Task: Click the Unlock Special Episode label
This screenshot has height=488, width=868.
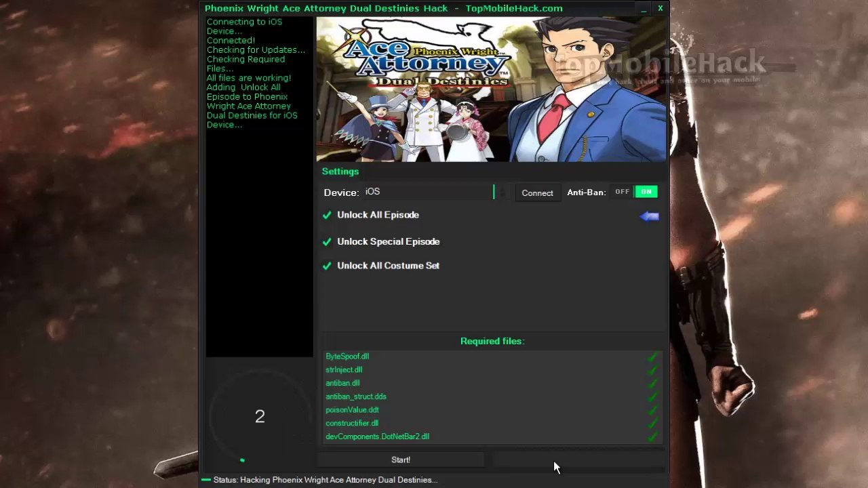Action: [x=389, y=242]
